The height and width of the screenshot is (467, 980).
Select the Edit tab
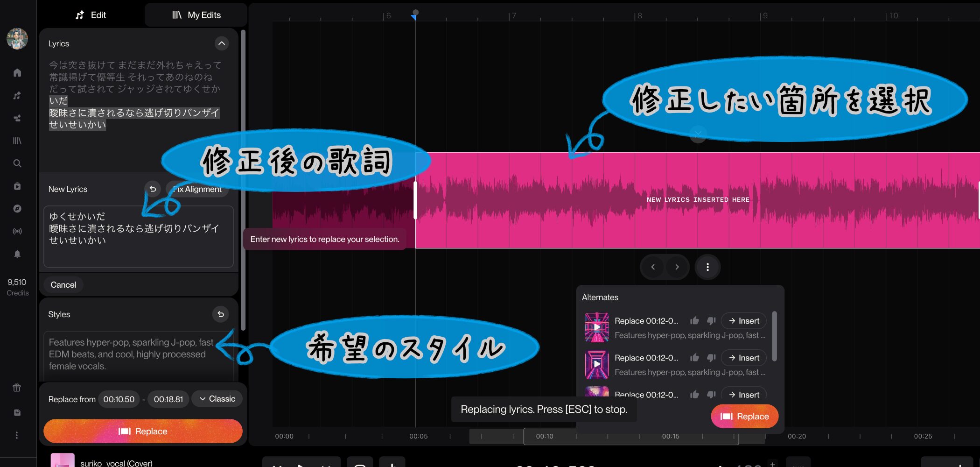(x=91, y=15)
